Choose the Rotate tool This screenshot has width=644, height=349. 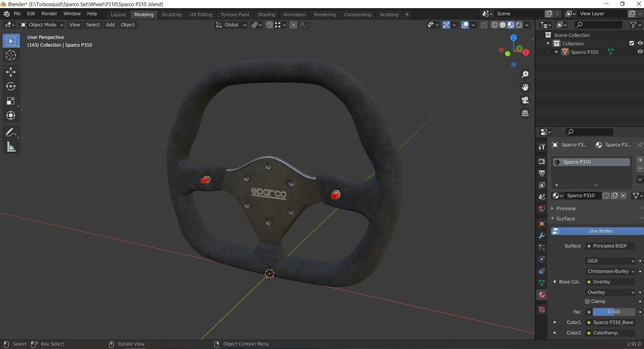pyautogui.click(x=11, y=86)
